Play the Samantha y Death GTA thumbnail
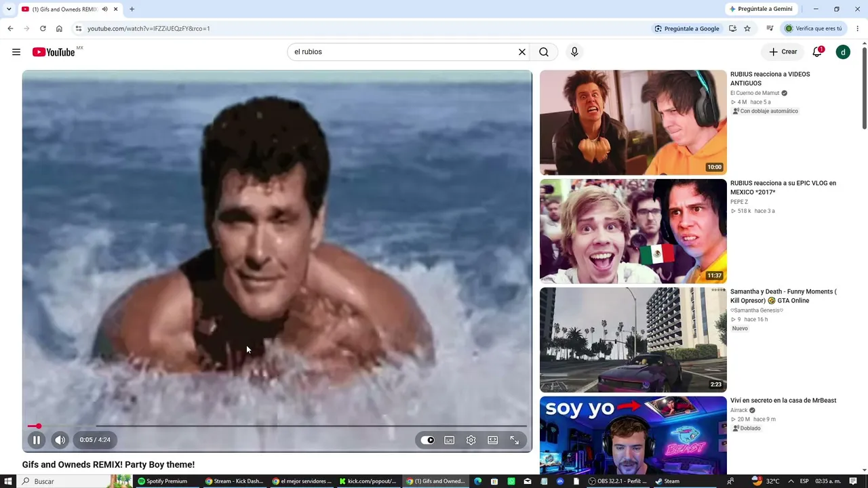Viewport: 868px width, 488px height. (633, 340)
